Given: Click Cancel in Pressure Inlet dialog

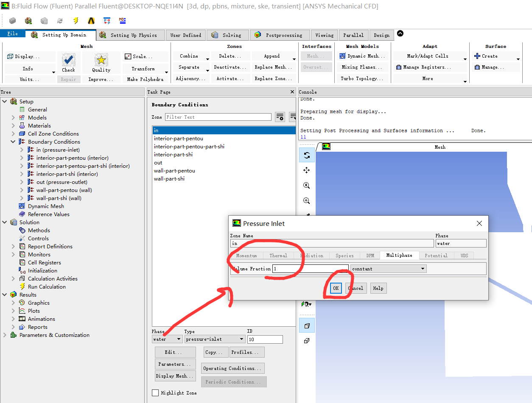Looking at the screenshot, I should [356, 288].
